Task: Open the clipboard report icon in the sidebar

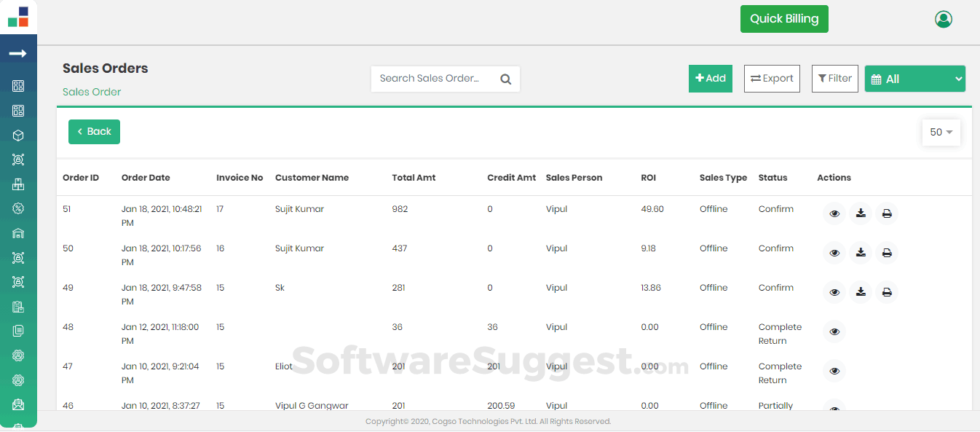Action: coord(17,306)
